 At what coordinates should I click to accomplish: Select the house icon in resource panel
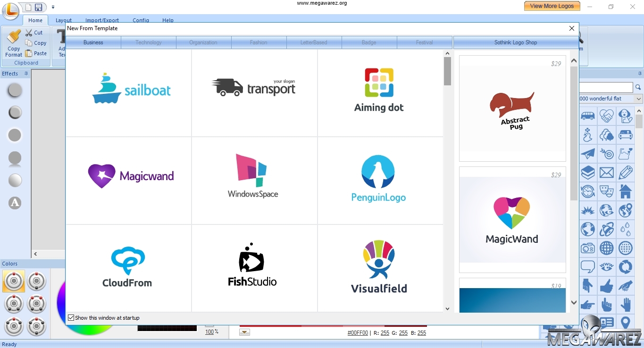coord(626,191)
